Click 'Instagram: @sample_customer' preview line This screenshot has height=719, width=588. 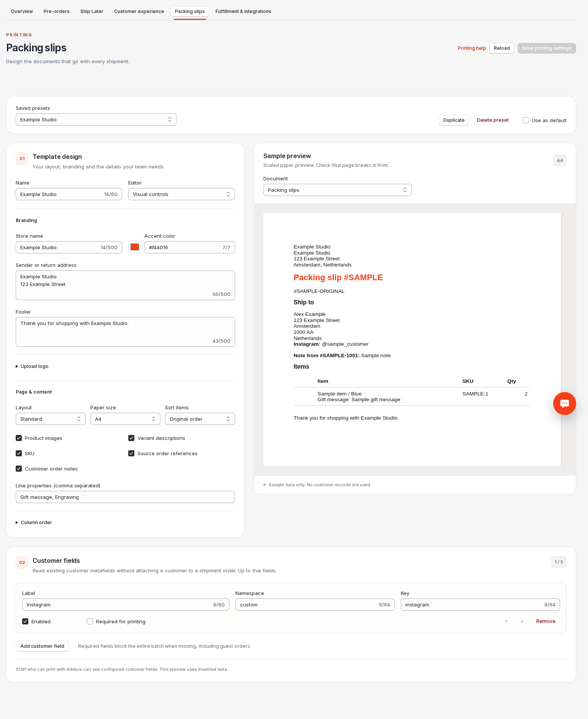[x=331, y=344]
